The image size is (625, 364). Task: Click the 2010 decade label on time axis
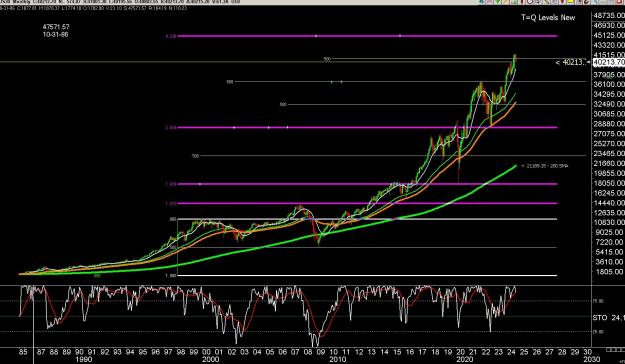(337, 359)
